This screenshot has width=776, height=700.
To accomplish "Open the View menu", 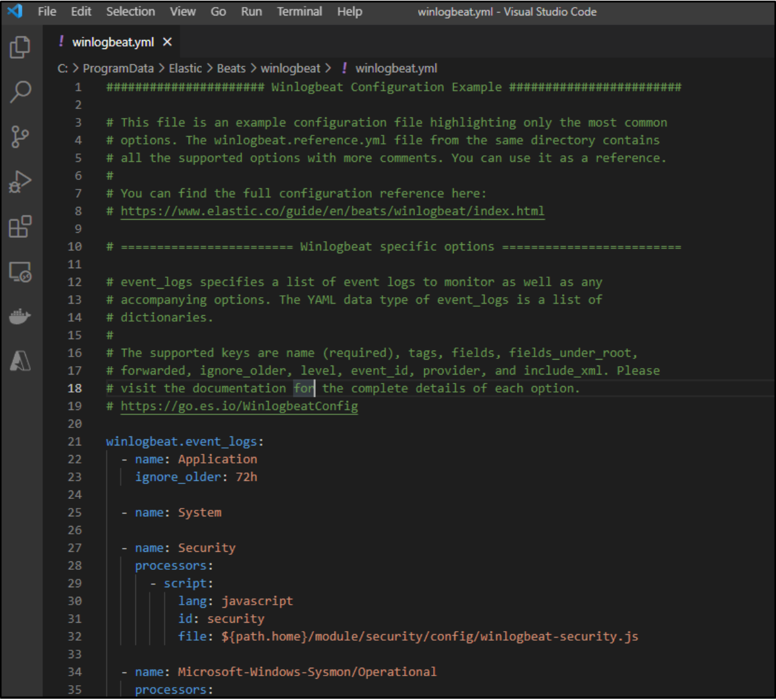I will tap(183, 12).
